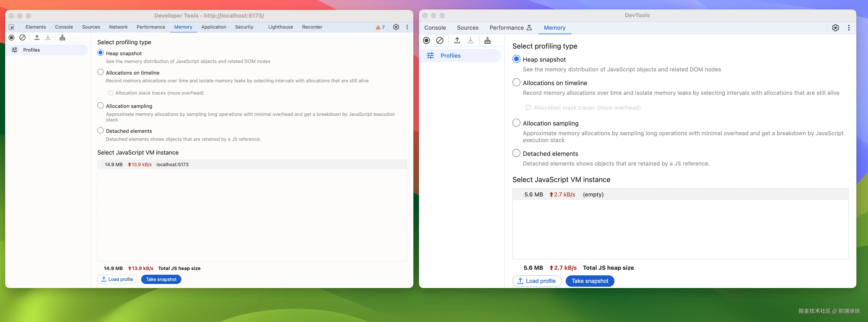Viewport: 868px width, 322px height.
Task: Click collect garbage icon in right DevTools window
Action: (x=487, y=40)
